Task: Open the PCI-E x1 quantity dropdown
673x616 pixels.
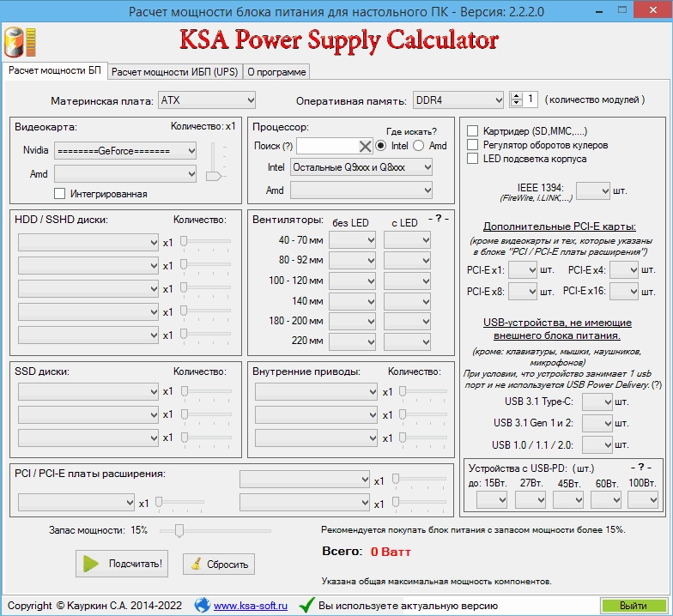Action: (522, 269)
